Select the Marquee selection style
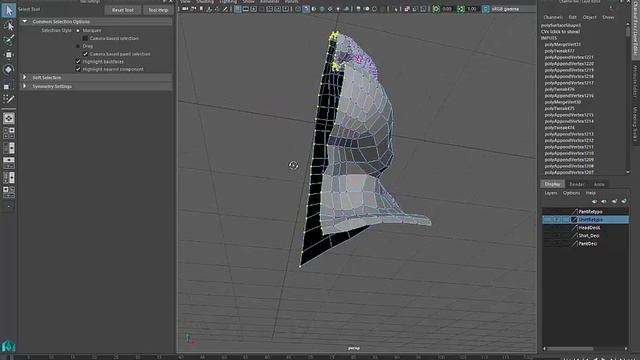 pos(78,30)
